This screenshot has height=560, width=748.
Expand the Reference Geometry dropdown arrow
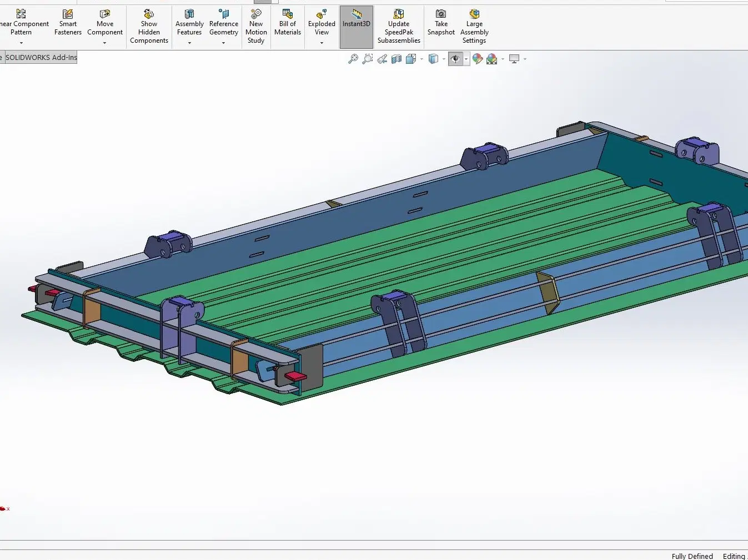[224, 43]
